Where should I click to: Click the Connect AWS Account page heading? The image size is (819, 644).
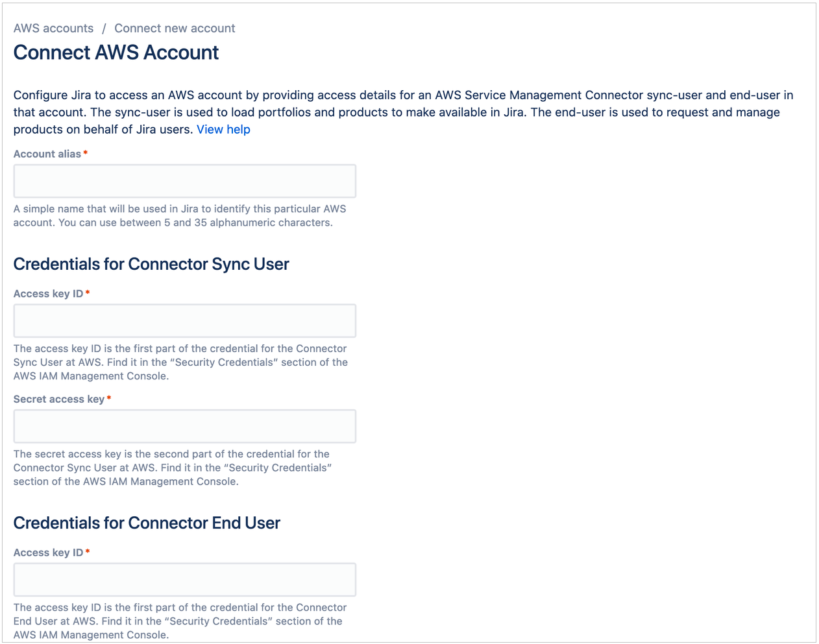click(x=116, y=52)
